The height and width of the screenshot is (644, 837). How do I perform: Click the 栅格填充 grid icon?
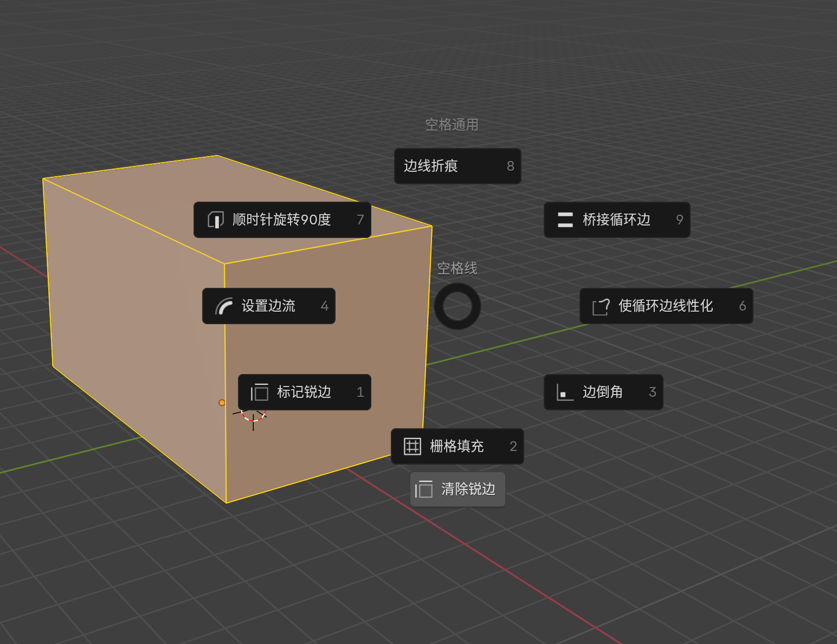click(412, 446)
